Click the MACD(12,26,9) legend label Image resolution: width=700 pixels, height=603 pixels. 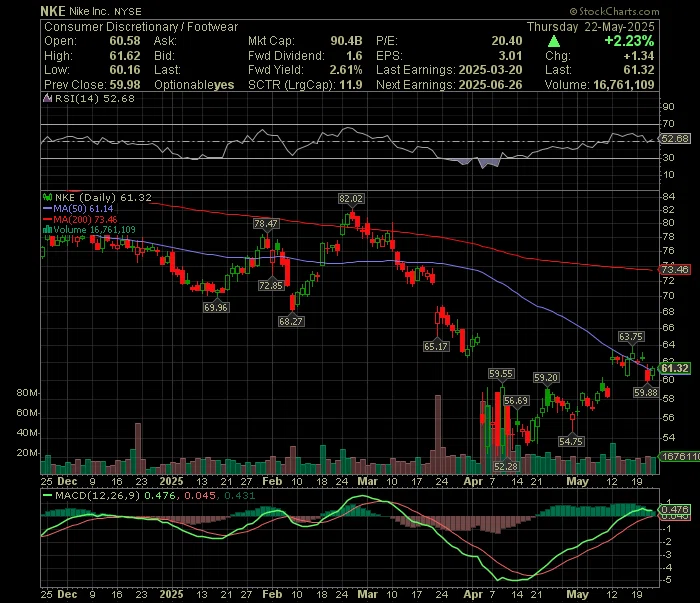pos(97,495)
